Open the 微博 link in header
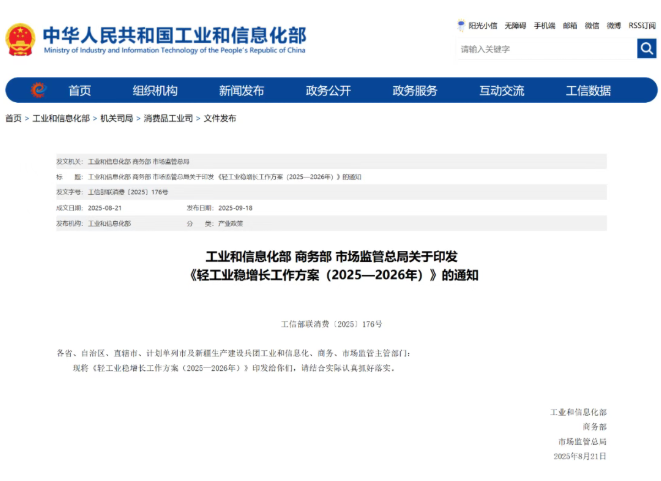Image resolution: width=661 pixels, height=481 pixels. click(614, 25)
